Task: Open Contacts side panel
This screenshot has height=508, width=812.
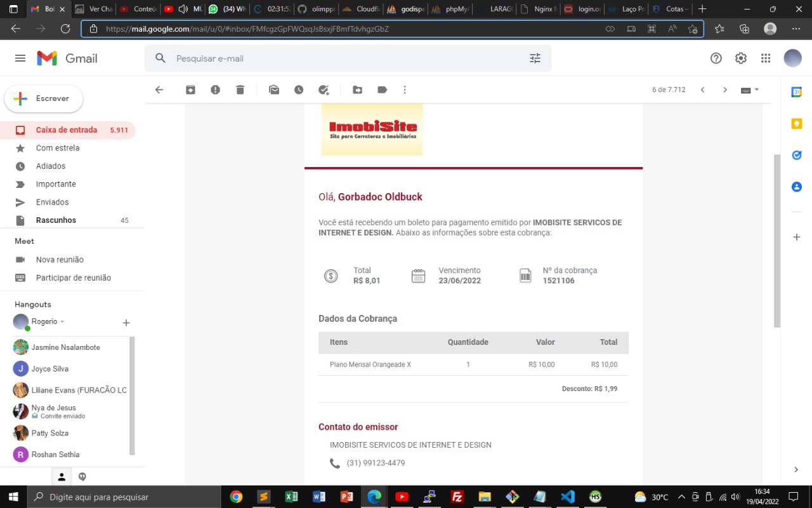Action: point(797,187)
